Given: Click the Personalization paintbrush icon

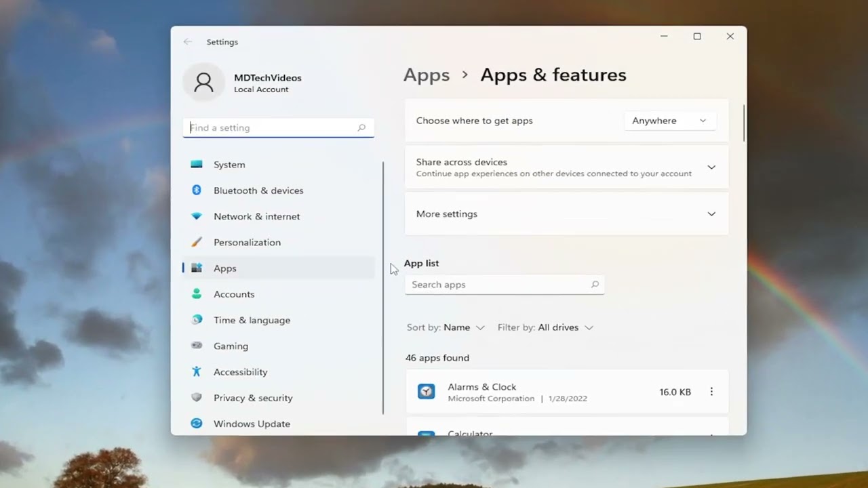Looking at the screenshot, I should pos(197,242).
